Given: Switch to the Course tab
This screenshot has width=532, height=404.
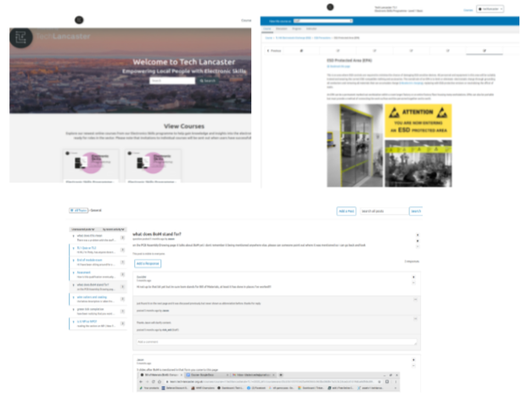Looking at the screenshot, I should click(x=267, y=29).
